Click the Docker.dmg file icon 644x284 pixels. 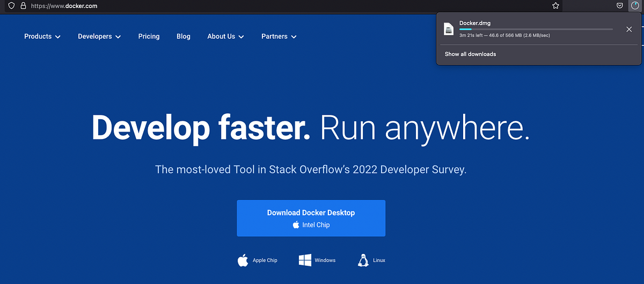(449, 30)
